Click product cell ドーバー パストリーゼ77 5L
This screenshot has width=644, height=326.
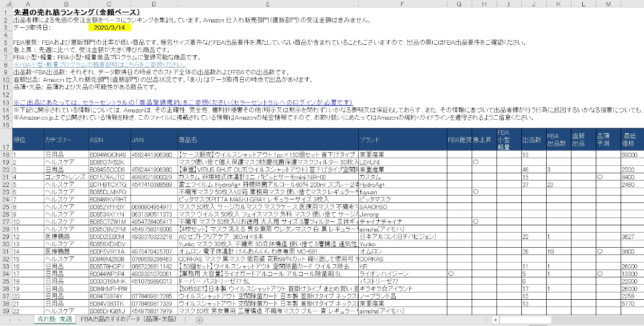(x=268, y=281)
